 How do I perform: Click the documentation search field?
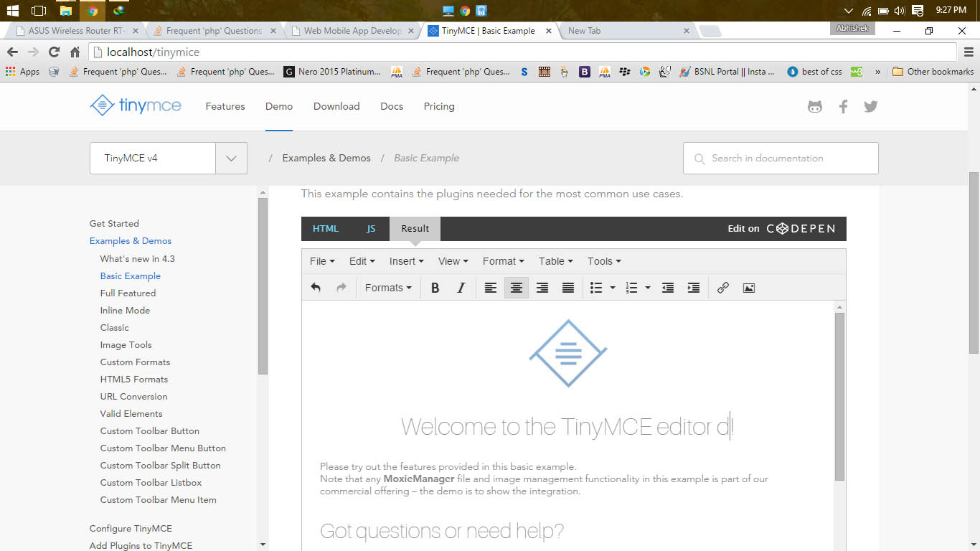tap(781, 159)
